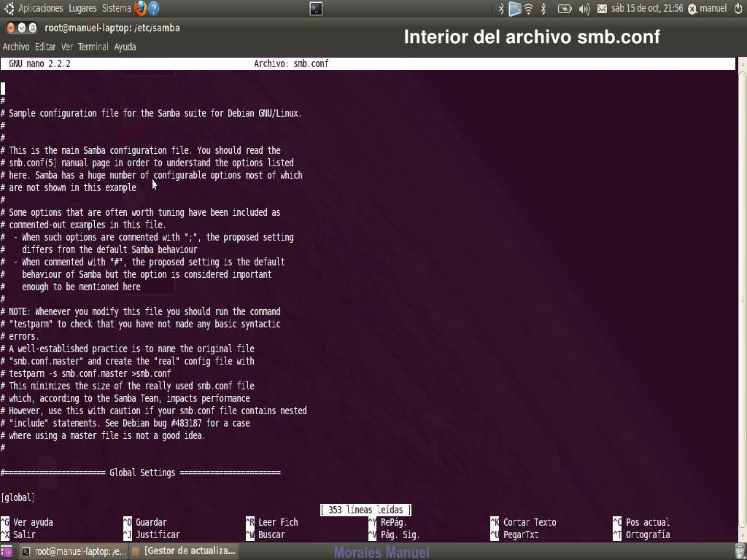This screenshot has height=560, width=747.
Task: Click line mentioning 'Debian bug #483187'
Action: tap(125, 423)
